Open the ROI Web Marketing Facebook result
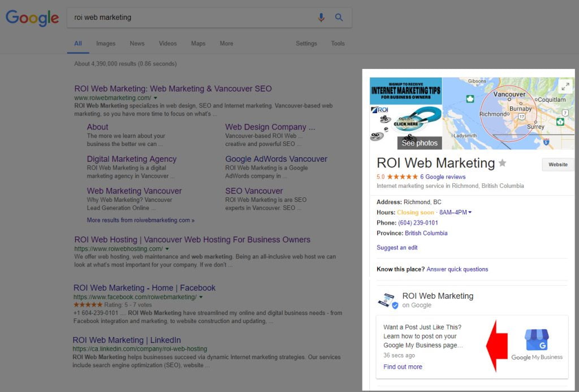 [144, 288]
